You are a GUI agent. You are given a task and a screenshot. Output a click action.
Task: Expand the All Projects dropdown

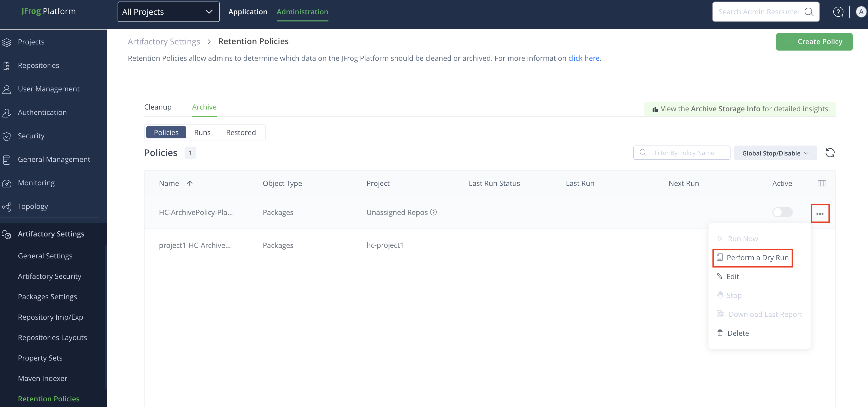pos(168,12)
